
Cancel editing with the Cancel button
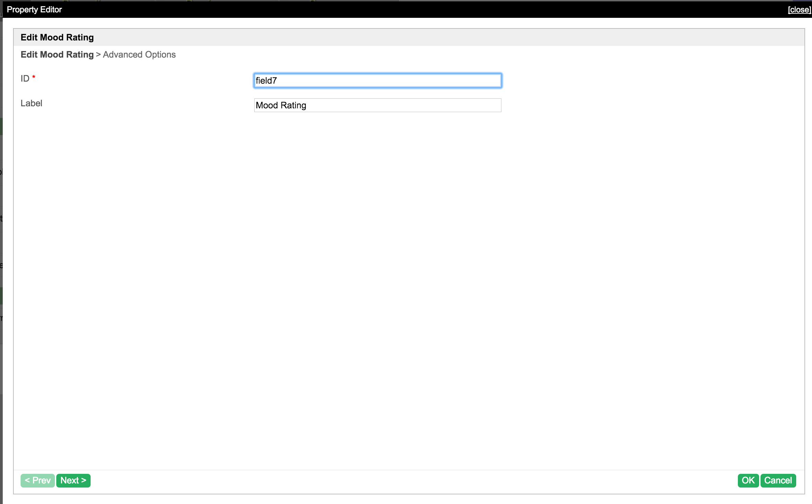tap(778, 480)
